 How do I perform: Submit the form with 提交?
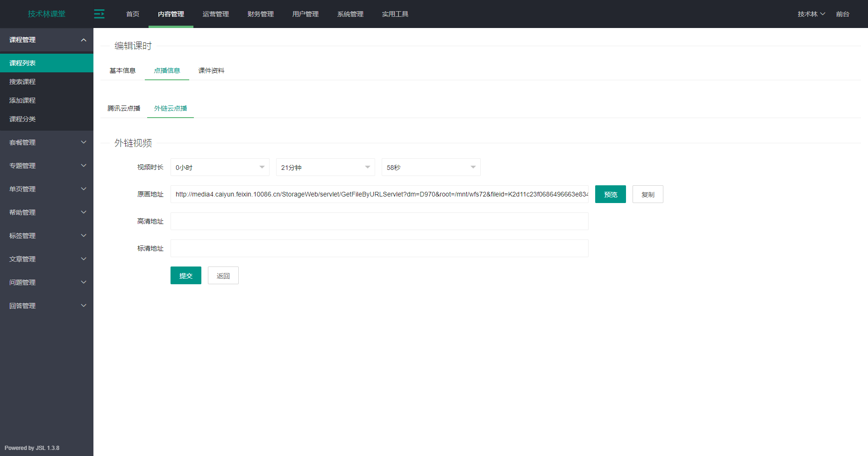(186, 275)
